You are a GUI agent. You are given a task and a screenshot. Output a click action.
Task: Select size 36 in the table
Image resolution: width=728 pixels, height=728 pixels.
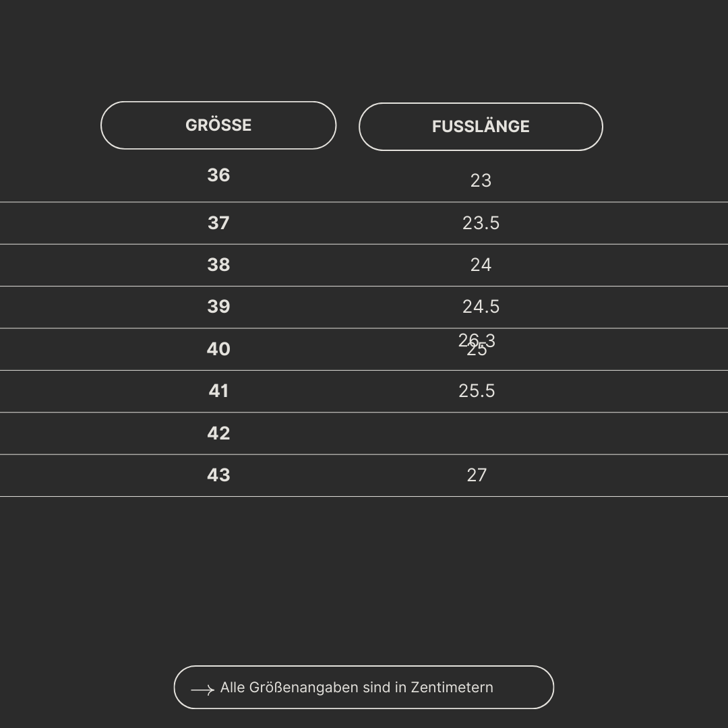coord(218,175)
